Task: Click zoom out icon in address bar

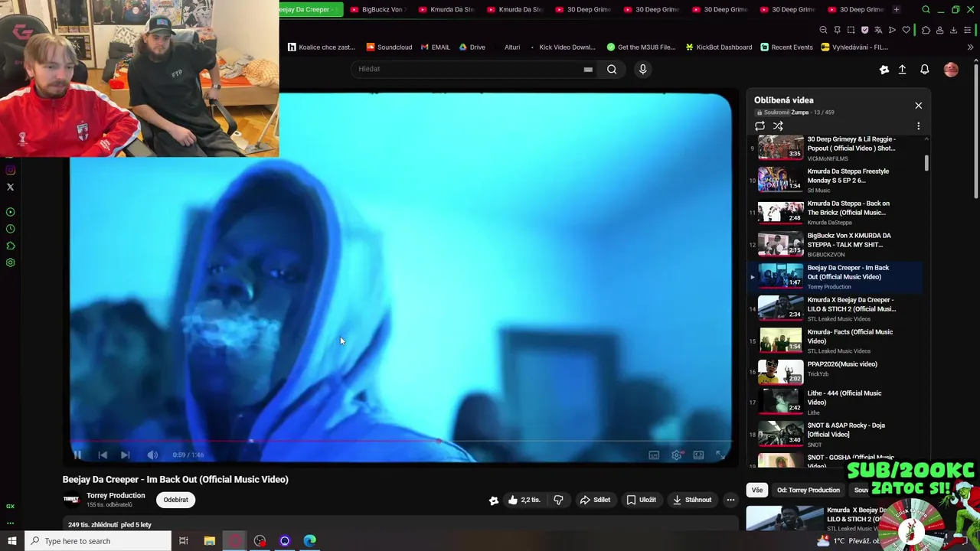Action: click(823, 30)
